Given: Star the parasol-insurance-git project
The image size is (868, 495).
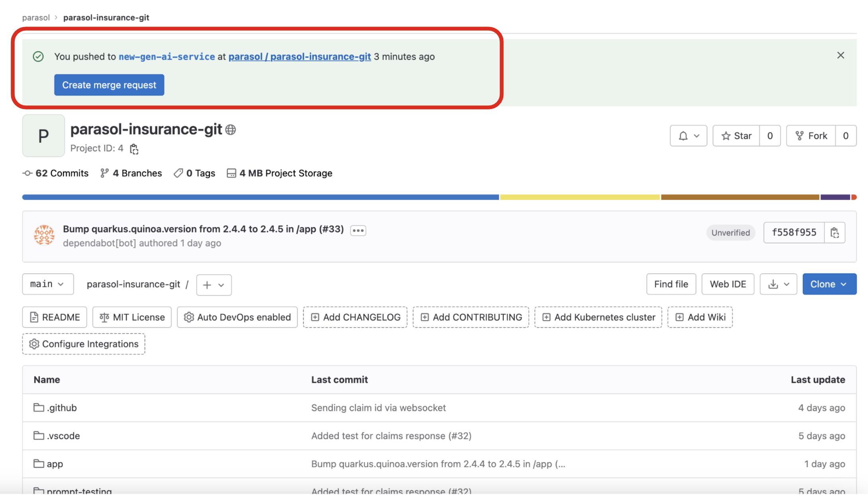Looking at the screenshot, I should pyautogui.click(x=736, y=136).
